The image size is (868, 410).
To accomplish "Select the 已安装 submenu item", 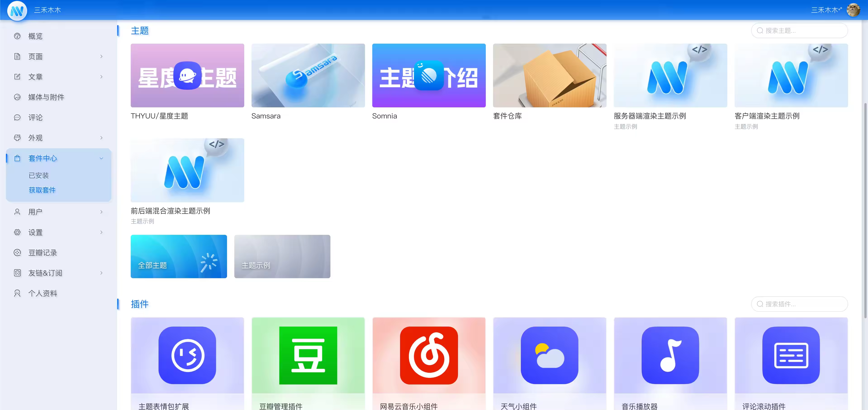I will point(39,175).
